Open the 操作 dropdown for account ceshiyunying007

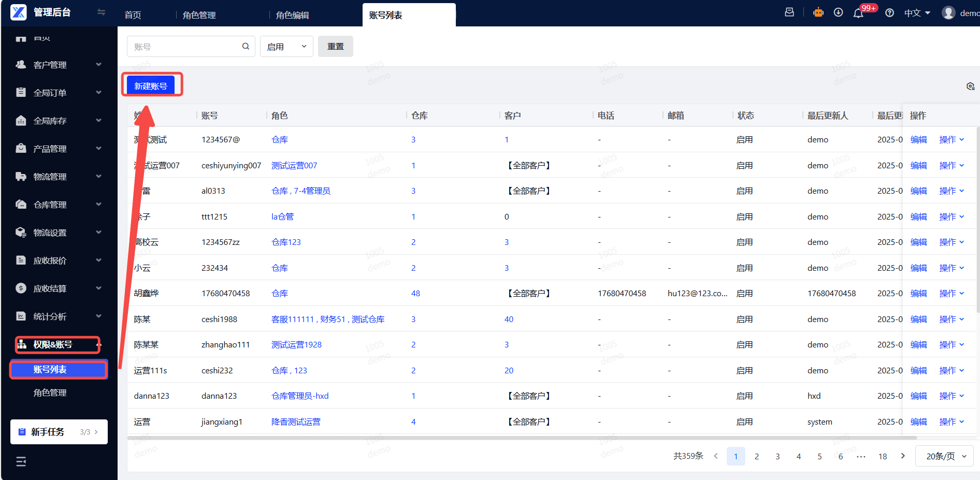tap(952, 166)
